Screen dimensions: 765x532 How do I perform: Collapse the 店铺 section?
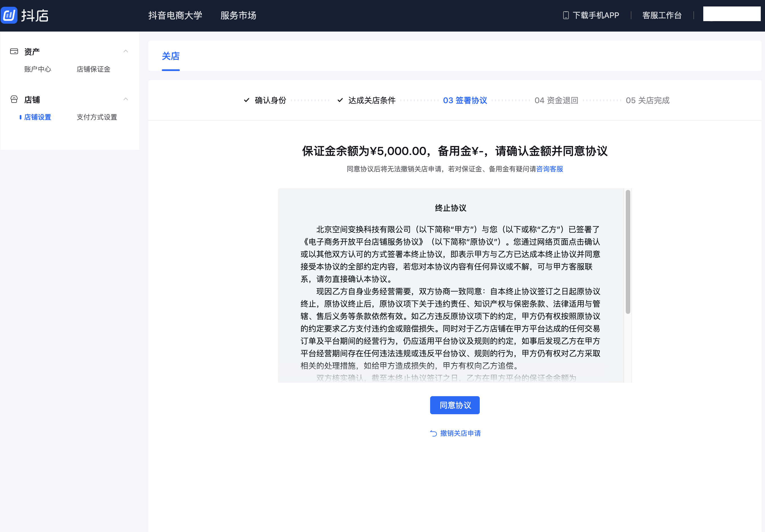pyautogui.click(x=126, y=99)
